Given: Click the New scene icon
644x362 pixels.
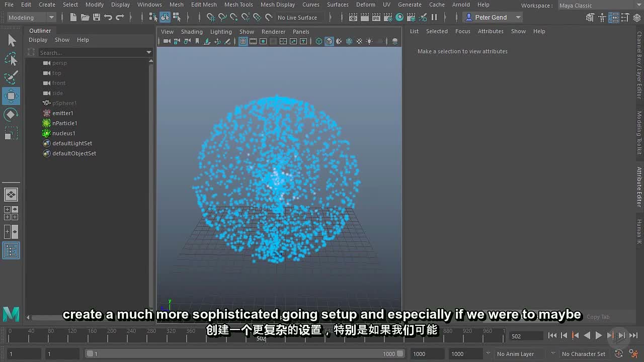Looking at the screenshot, I should (x=73, y=17).
